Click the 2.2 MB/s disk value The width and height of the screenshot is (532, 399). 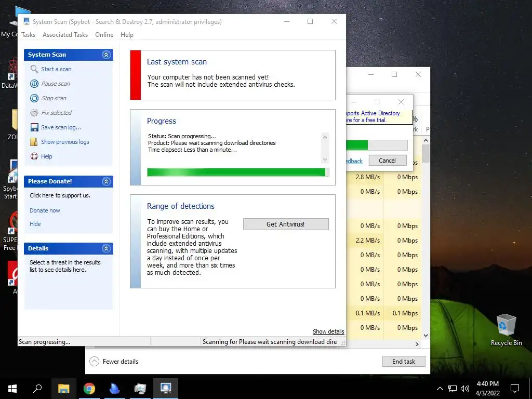coord(368,241)
